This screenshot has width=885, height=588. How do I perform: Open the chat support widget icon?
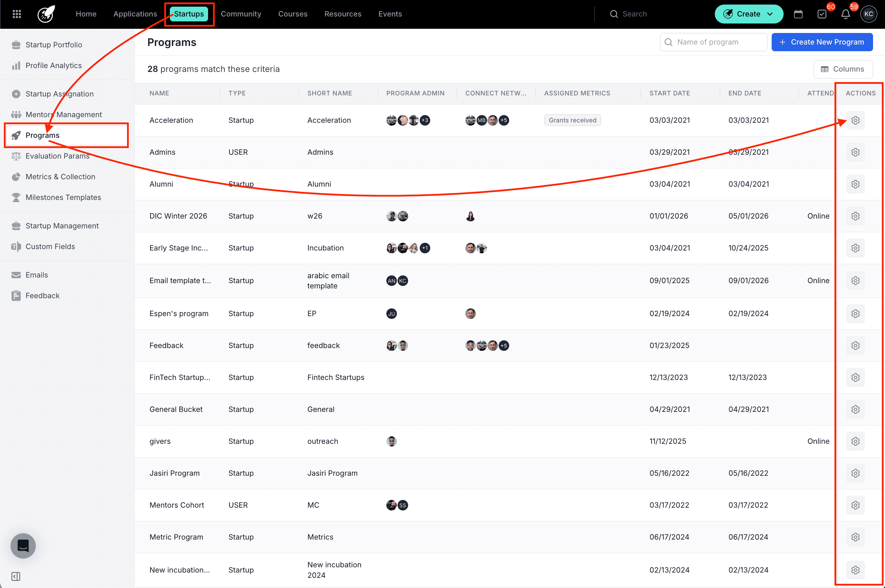point(23,546)
